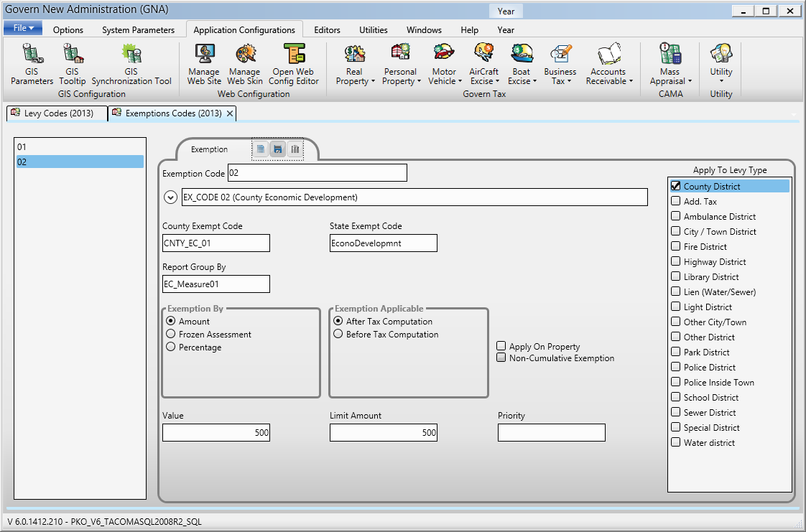806x532 pixels.
Task: Open the System Parameters ribbon tab
Action: 138,30
